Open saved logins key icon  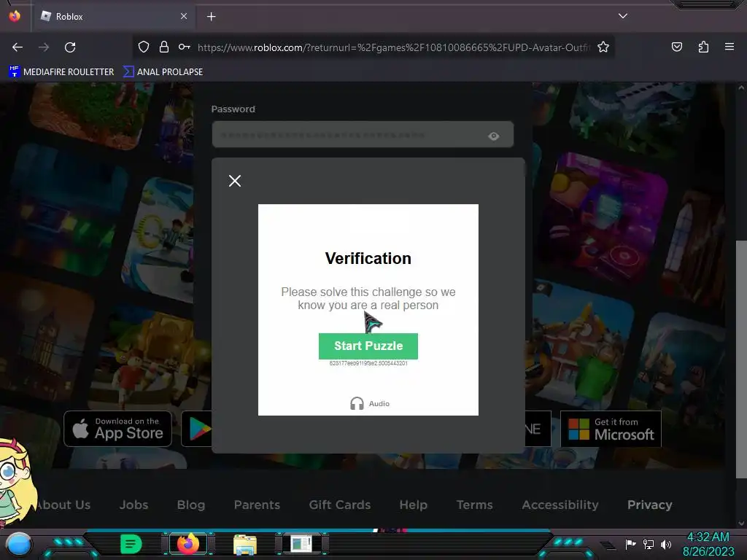click(185, 47)
